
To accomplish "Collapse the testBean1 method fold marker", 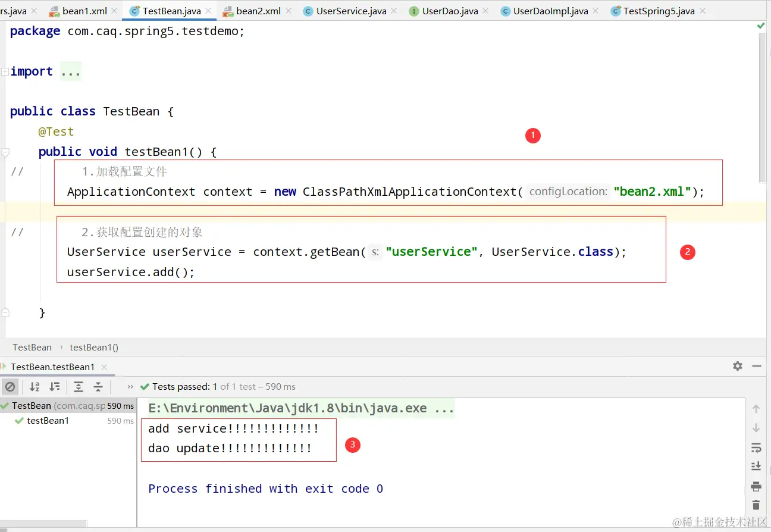I will tap(5, 152).
